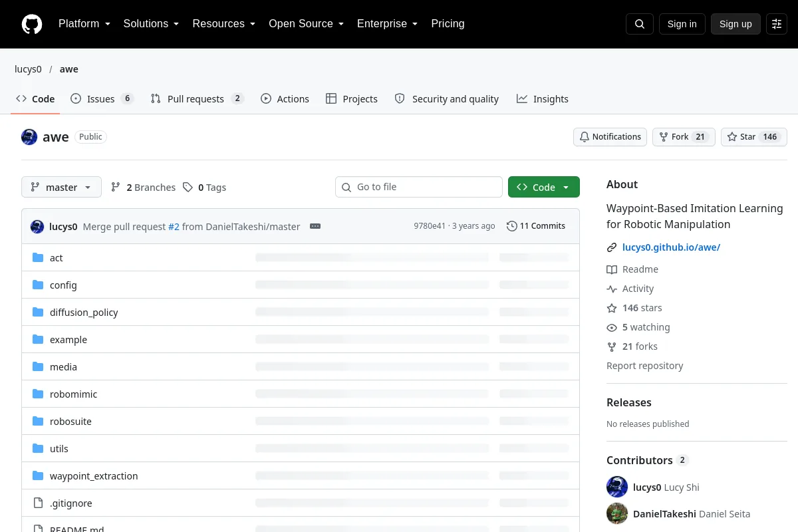This screenshot has height=532, width=798.
Task: Click the awe repository avatar image
Action: (x=29, y=137)
